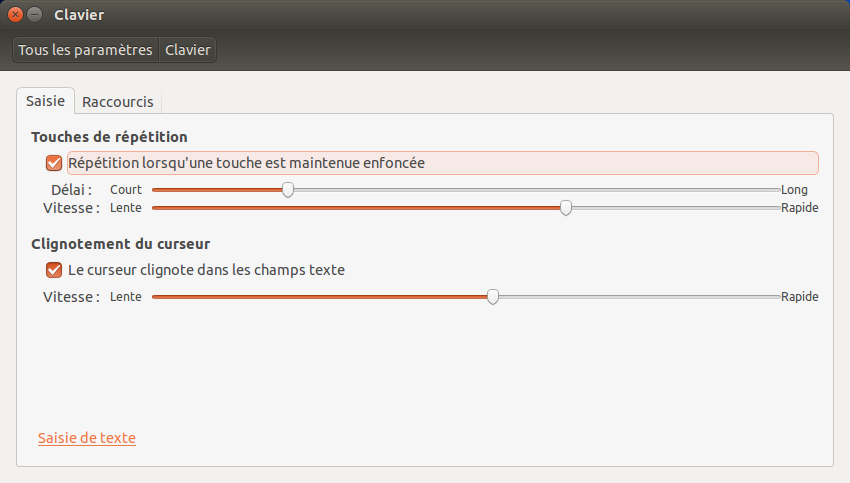The height and width of the screenshot is (483, 850).
Task: Uncheck the cursor blinking checkbox
Action: pyautogui.click(x=54, y=270)
